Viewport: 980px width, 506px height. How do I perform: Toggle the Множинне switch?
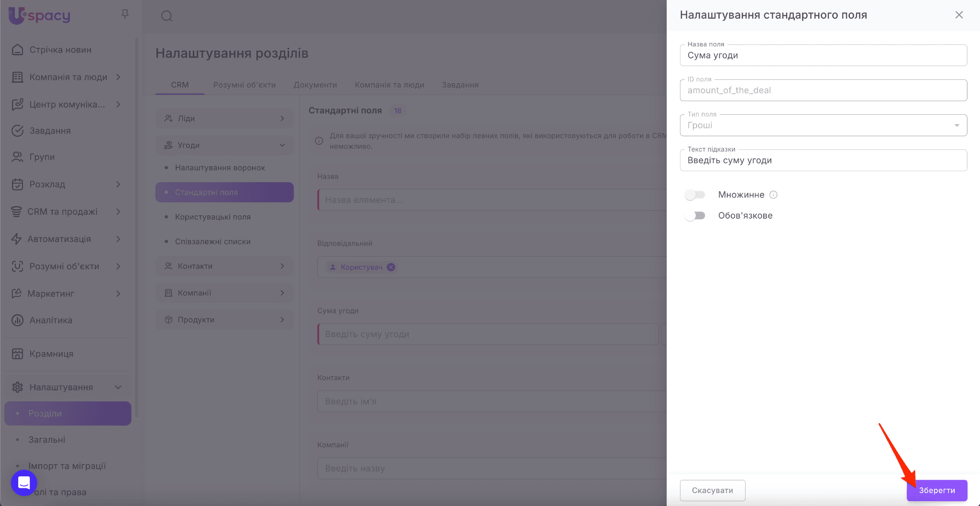pyautogui.click(x=695, y=195)
